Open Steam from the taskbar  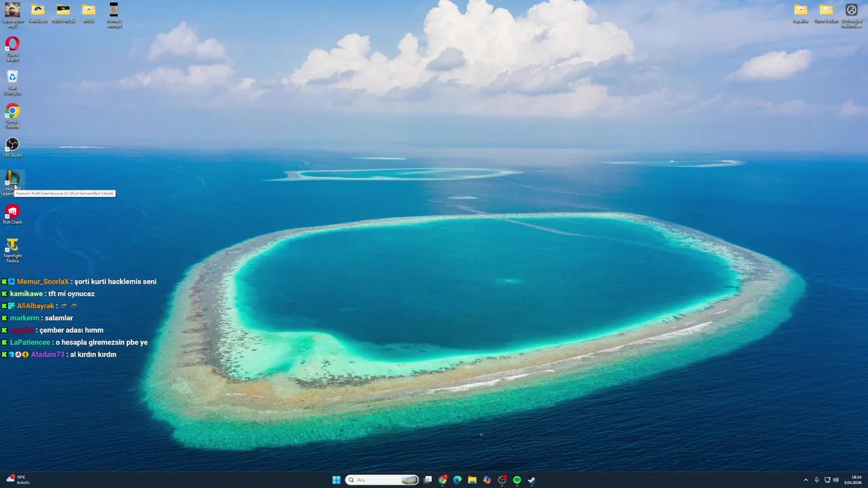(532, 480)
